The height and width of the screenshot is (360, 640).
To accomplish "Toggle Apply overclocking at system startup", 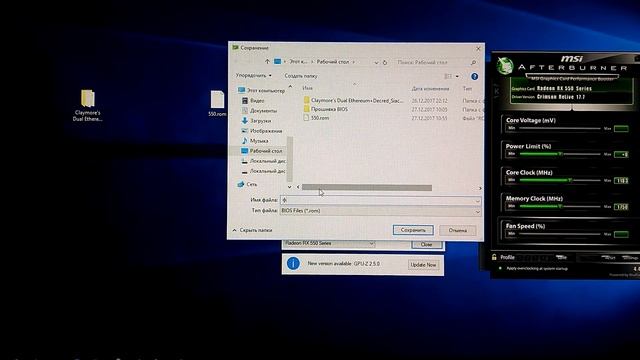I will 500,269.
